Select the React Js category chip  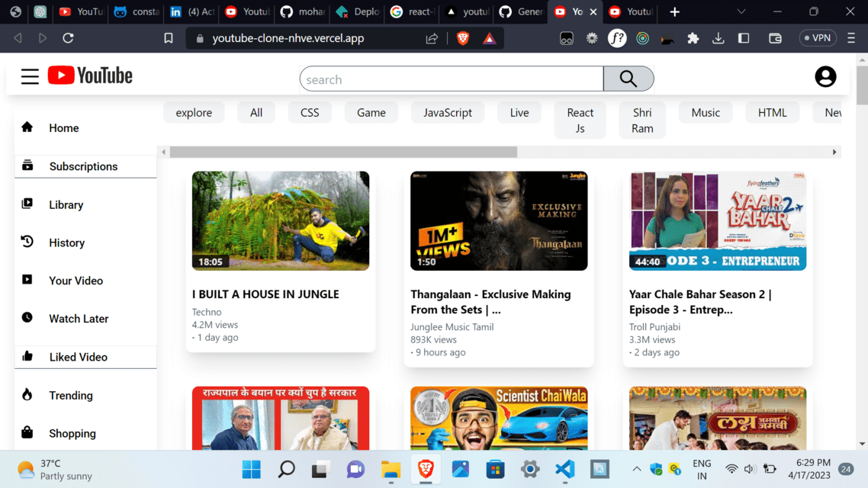click(580, 119)
